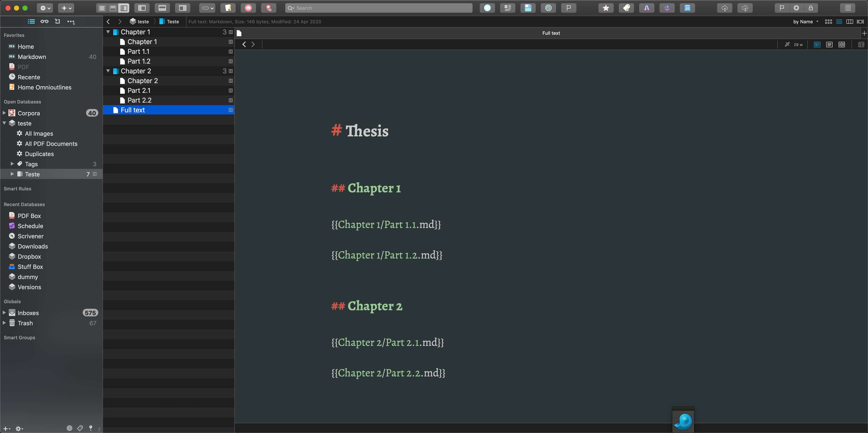Expand the Tags group in sidebar
868x433 pixels.
pyautogui.click(x=12, y=164)
